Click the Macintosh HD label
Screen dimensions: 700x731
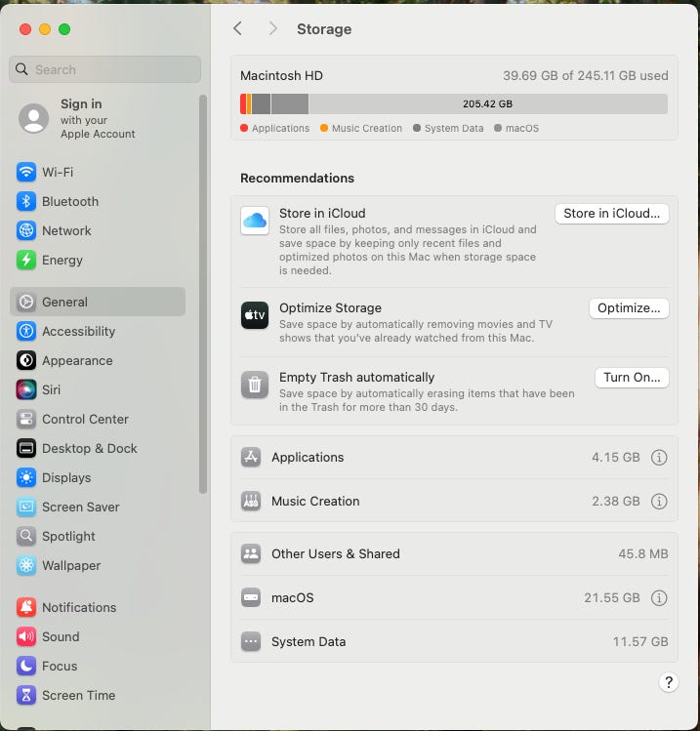(281, 75)
